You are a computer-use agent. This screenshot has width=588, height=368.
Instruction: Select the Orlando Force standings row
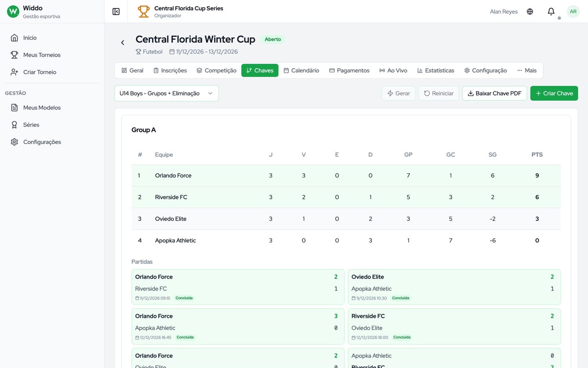tap(346, 175)
